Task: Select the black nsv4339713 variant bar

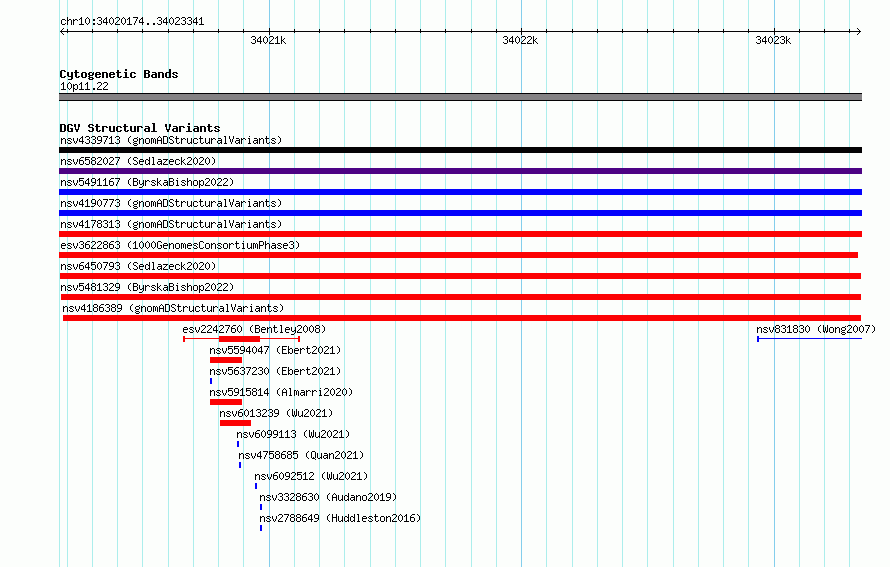Action: [x=460, y=150]
